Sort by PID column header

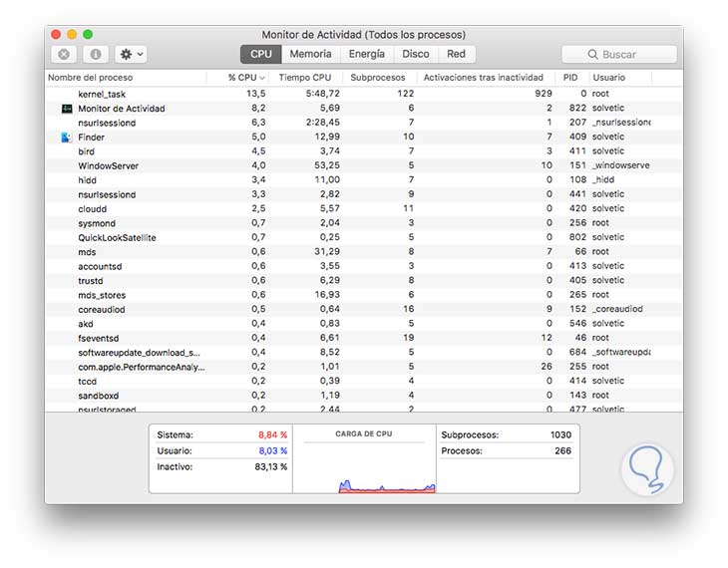coord(570,78)
